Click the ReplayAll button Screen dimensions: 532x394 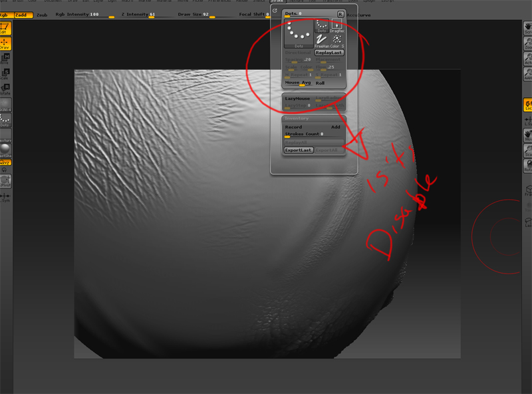pos(313,142)
